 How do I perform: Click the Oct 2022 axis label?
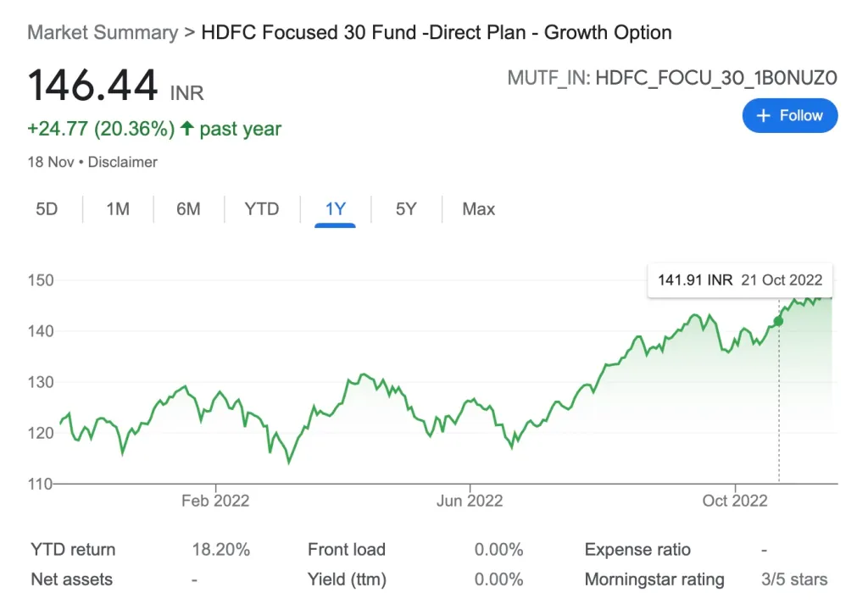pyautogui.click(x=735, y=501)
